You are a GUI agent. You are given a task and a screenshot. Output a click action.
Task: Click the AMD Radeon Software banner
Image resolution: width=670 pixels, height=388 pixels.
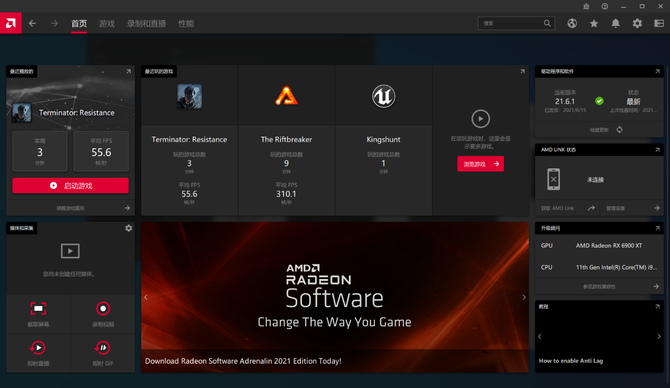(335, 297)
